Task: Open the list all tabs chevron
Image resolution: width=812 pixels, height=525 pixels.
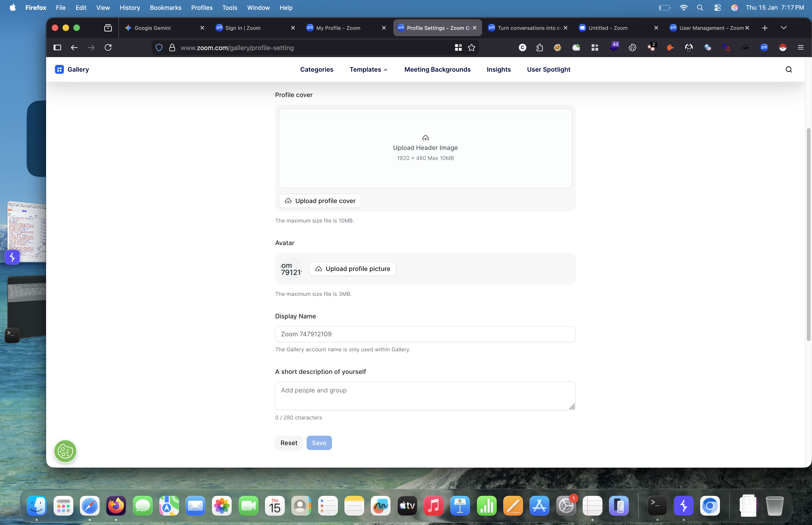Action: tap(783, 28)
